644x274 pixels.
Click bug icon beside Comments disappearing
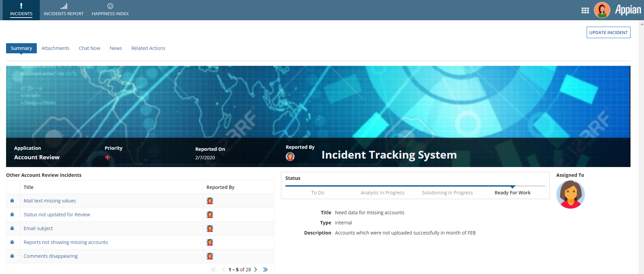pyautogui.click(x=12, y=256)
